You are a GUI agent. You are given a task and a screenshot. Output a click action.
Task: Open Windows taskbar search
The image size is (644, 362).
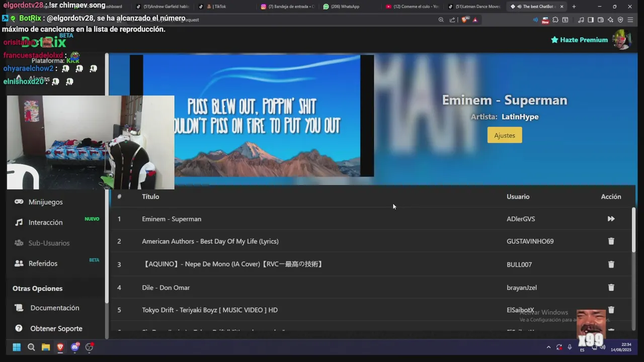tap(31, 347)
